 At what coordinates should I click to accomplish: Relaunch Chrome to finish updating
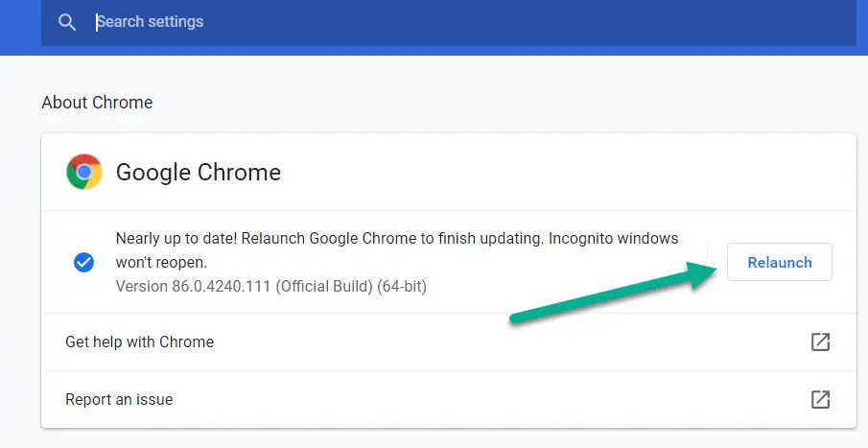[x=780, y=262]
